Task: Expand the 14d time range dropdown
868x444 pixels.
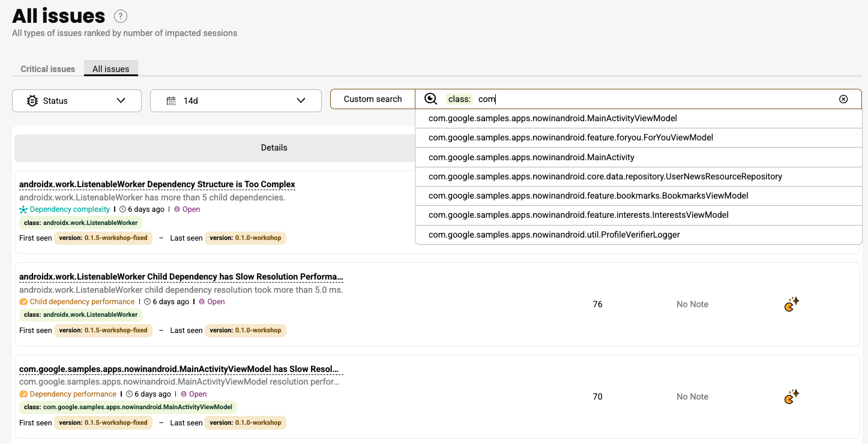Action: point(301,101)
